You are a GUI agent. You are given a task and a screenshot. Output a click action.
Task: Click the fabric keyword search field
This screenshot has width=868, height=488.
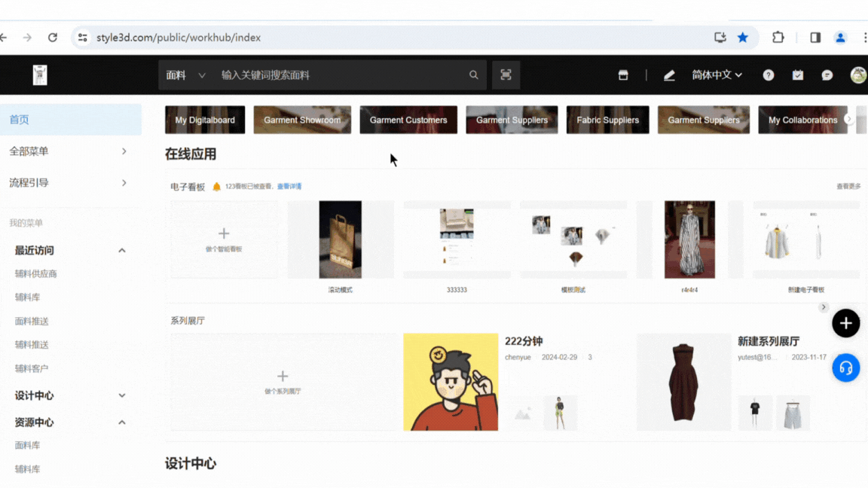[339, 75]
